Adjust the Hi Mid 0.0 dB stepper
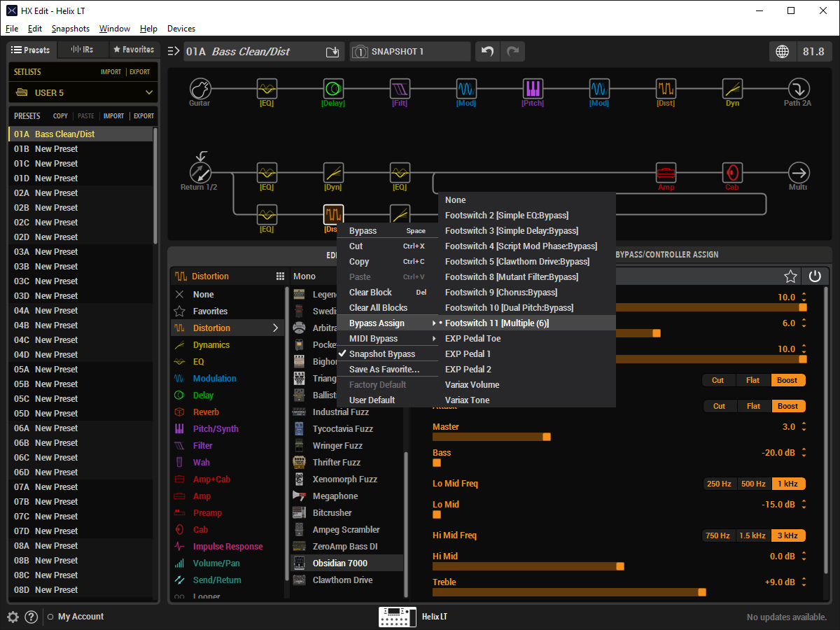 point(804,556)
